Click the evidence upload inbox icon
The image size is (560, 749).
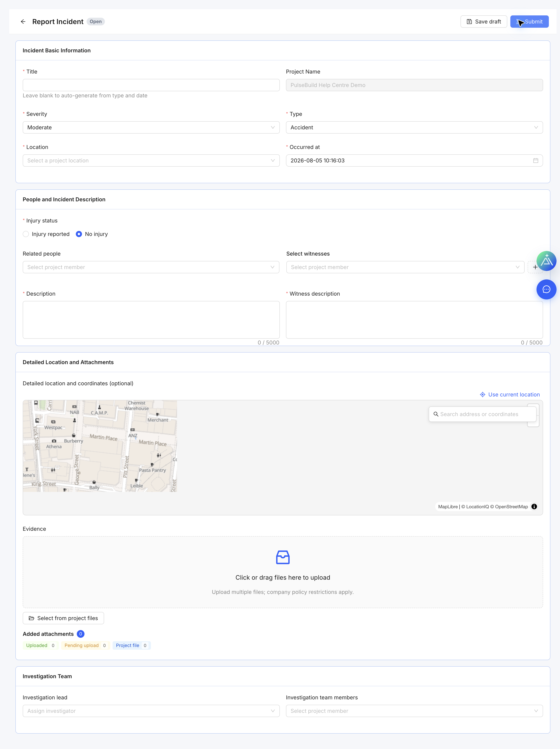(x=283, y=557)
